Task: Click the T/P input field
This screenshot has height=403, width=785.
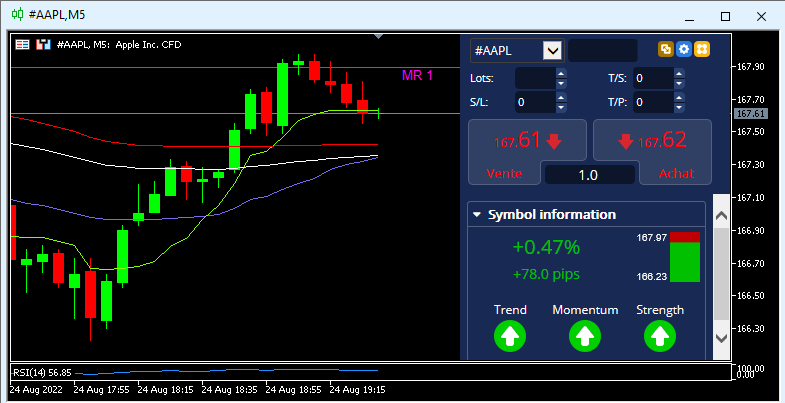Action: [x=653, y=103]
